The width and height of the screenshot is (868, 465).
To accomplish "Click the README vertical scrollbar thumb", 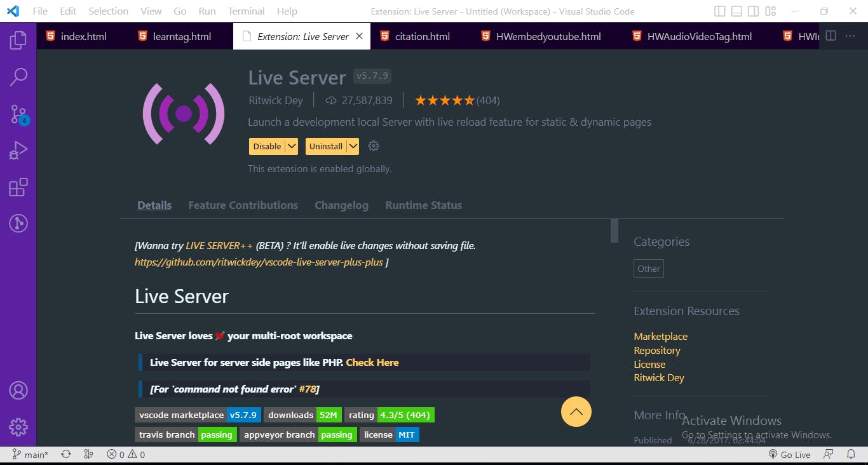I will click(614, 231).
